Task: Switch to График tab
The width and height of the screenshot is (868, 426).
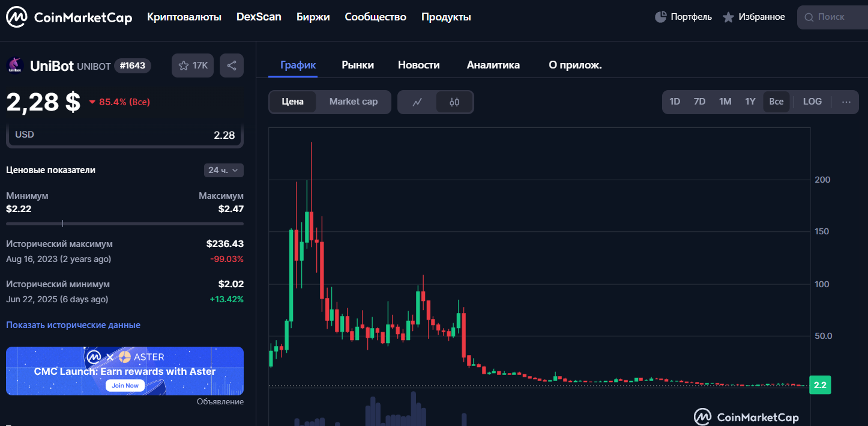Action: click(x=298, y=65)
